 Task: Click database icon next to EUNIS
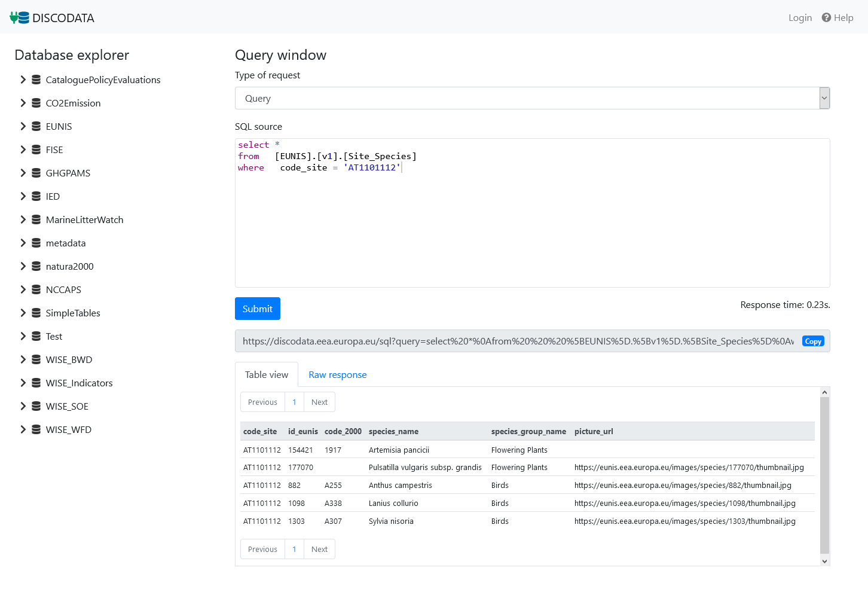coord(36,126)
